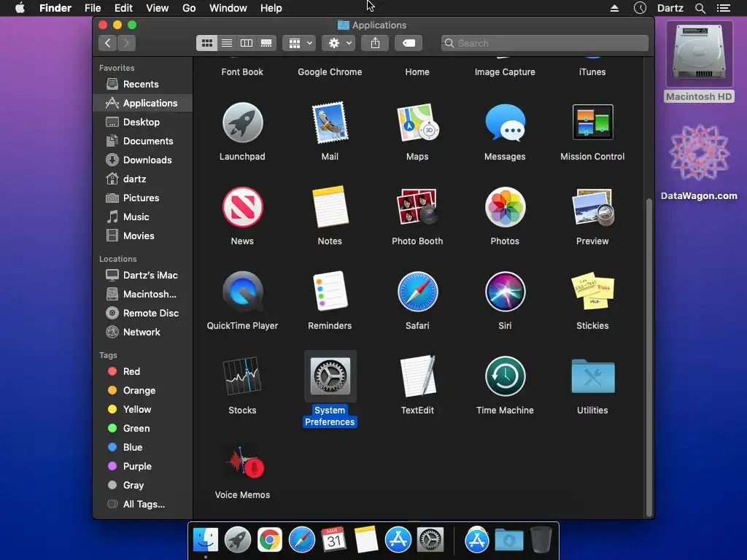
Task: Click the Calendar icon in the Dock
Action: [333, 540]
